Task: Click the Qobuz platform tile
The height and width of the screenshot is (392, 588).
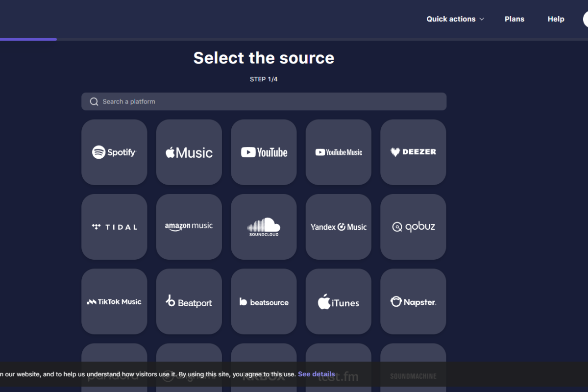Action: point(413,227)
